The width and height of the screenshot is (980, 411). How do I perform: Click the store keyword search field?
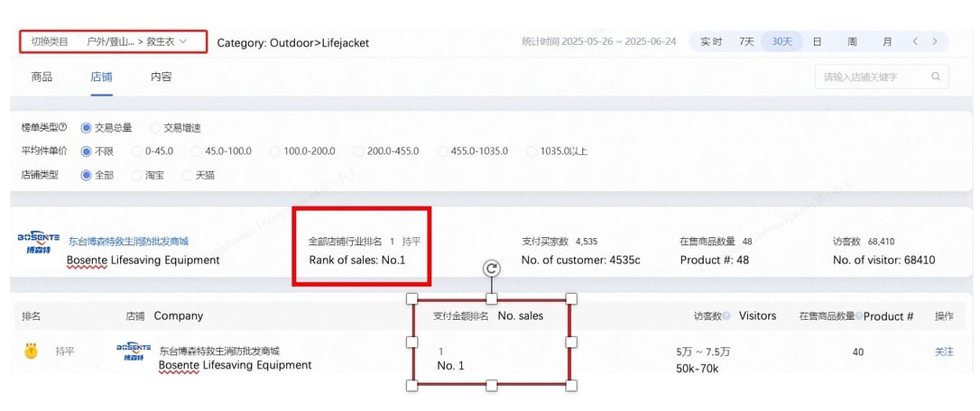pyautogui.click(x=882, y=77)
